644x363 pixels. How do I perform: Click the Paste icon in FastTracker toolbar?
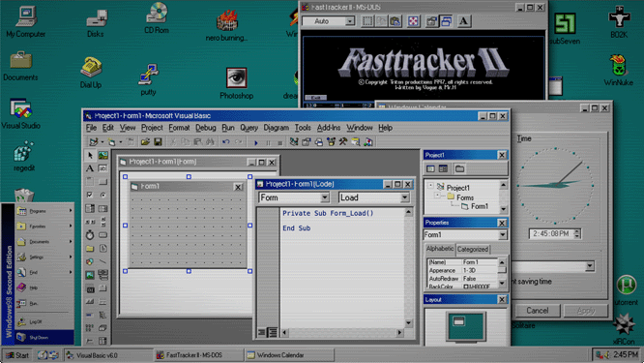(x=395, y=21)
